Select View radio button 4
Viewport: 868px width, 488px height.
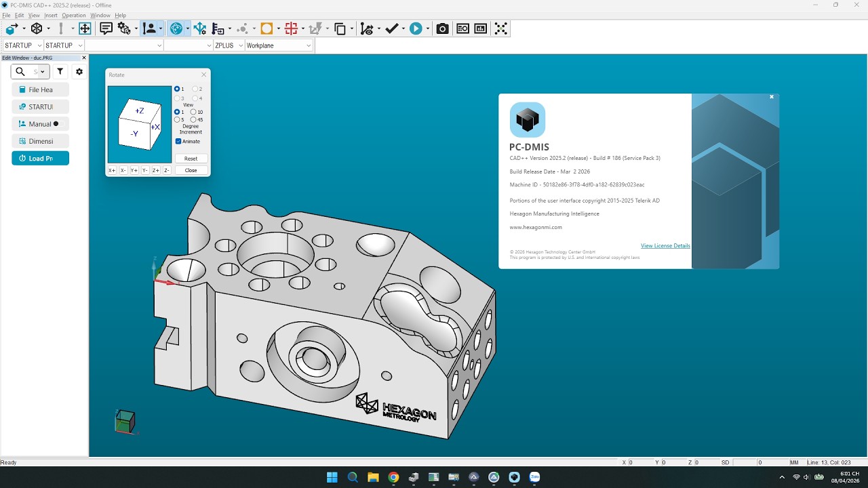[195, 98]
